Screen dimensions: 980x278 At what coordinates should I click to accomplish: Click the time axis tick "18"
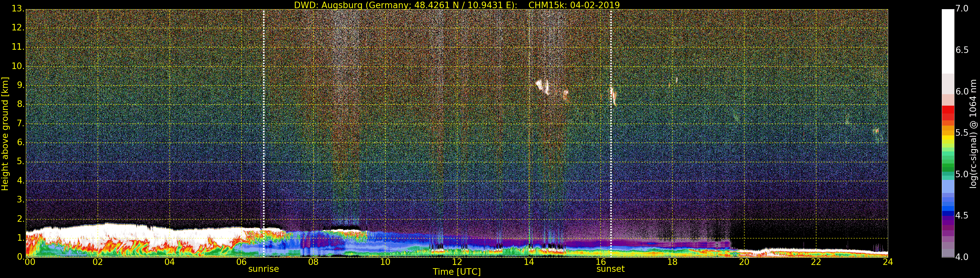pyautogui.click(x=673, y=262)
